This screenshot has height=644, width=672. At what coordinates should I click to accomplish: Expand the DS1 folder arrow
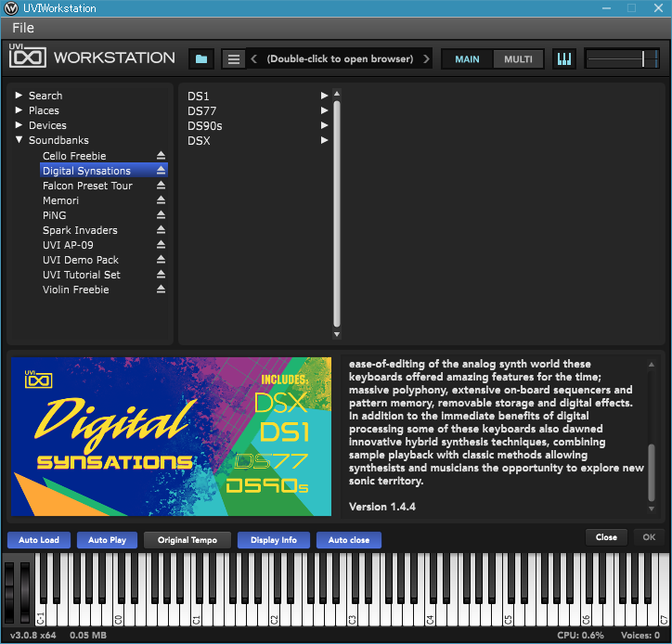(x=325, y=96)
